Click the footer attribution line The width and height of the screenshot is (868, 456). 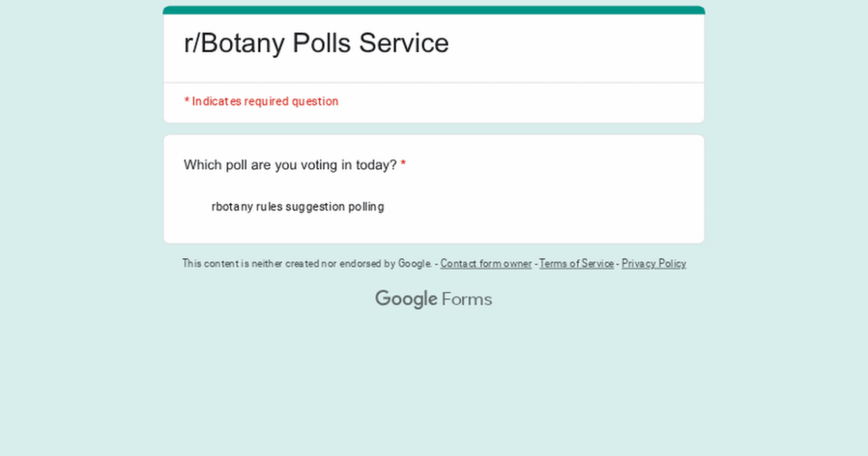[x=433, y=264]
